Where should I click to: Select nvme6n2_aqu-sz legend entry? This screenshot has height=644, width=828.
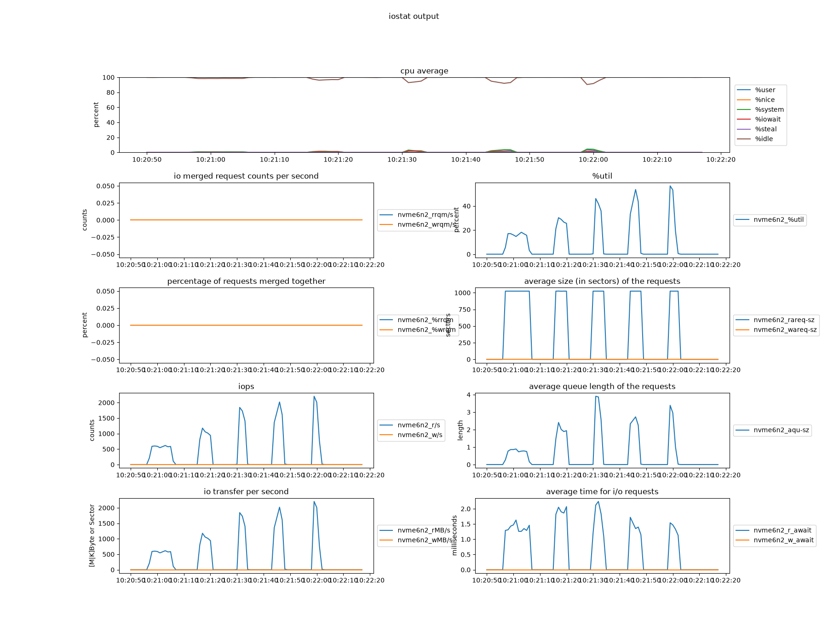pos(772,431)
